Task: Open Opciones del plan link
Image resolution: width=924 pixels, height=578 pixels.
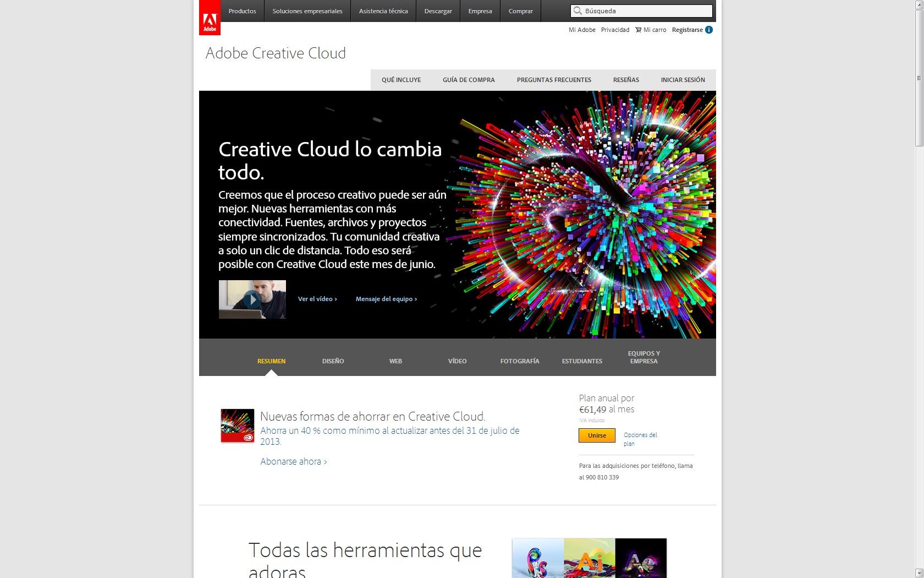Action: pos(640,439)
